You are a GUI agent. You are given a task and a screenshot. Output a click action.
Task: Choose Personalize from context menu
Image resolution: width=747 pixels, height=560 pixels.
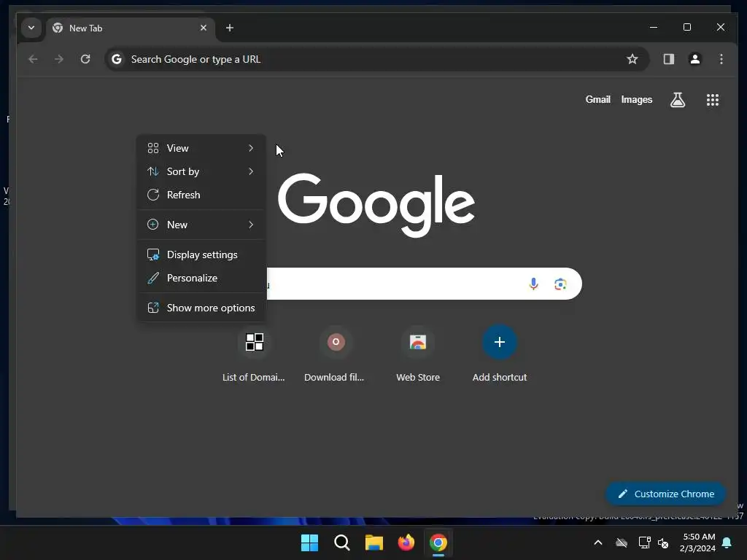[201, 278]
